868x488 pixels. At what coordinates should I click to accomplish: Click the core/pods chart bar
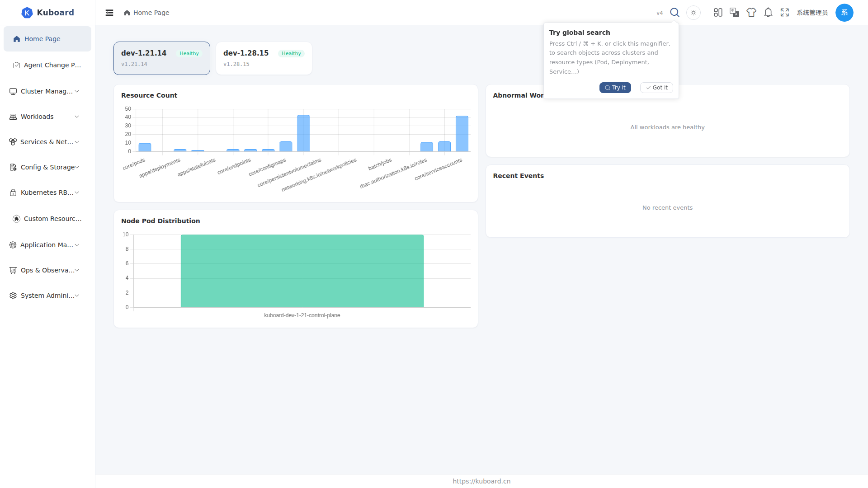pos(145,147)
